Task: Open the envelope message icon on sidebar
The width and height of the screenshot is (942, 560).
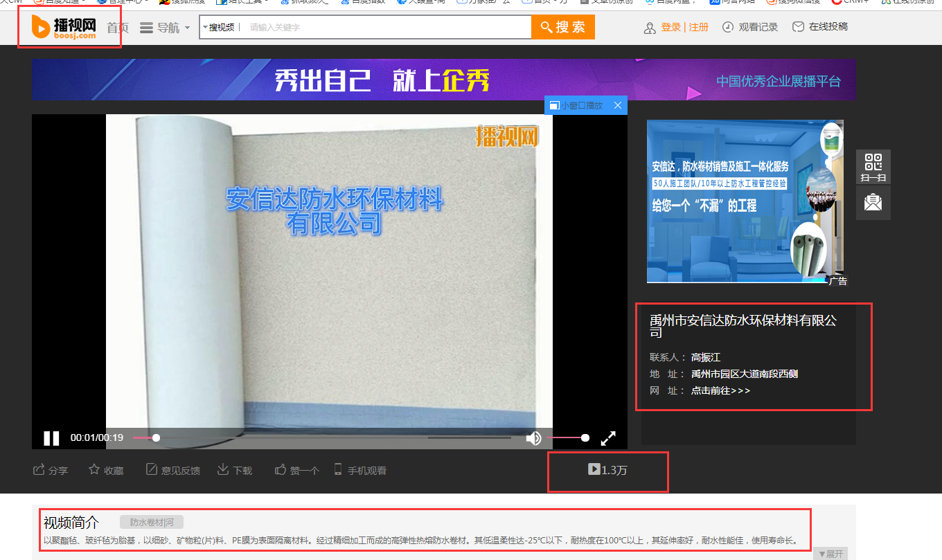Action: (873, 203)
